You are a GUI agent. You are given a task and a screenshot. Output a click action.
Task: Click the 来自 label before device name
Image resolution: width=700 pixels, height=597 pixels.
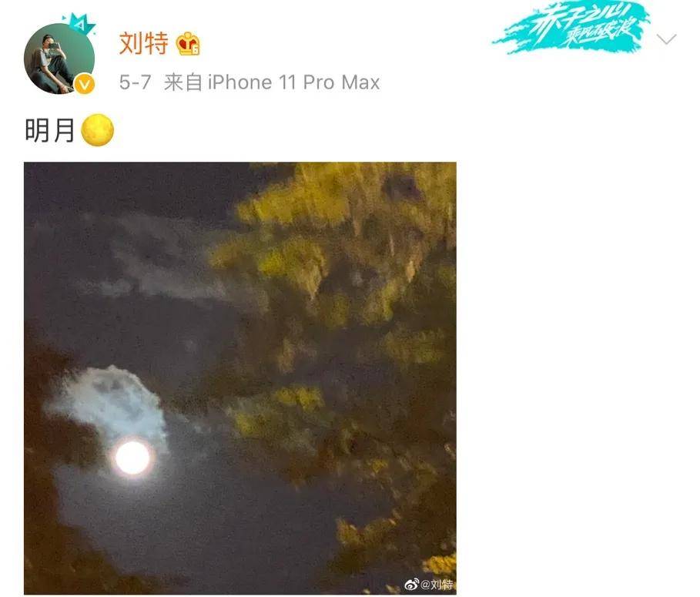coord(183,82)
